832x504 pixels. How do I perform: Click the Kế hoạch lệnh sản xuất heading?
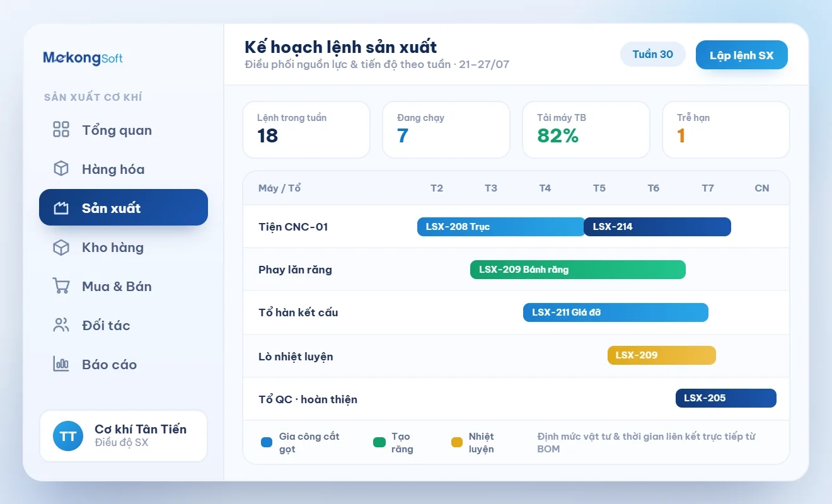pos(341,47)
